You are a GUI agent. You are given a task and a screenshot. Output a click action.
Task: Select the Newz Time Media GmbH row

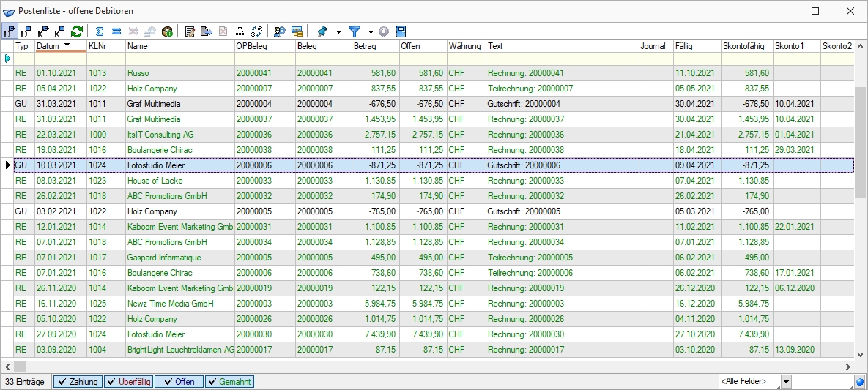tap(434, 304)
